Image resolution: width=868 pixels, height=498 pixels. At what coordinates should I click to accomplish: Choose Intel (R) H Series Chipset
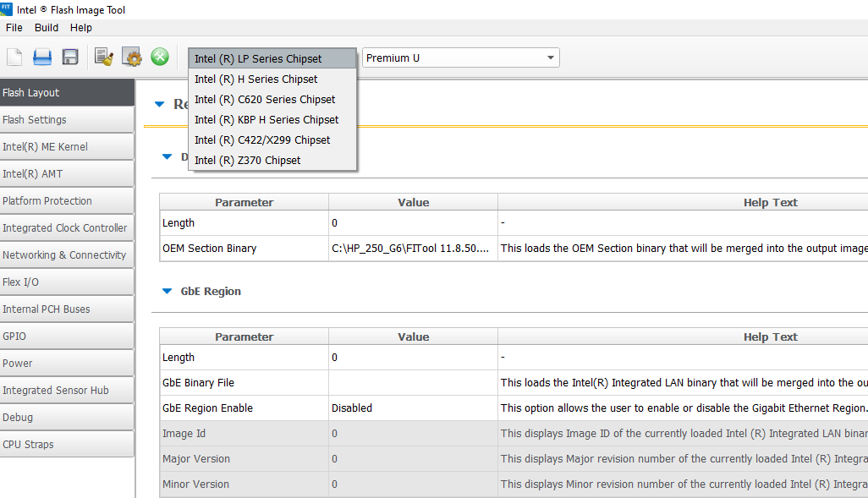(272, 79)
